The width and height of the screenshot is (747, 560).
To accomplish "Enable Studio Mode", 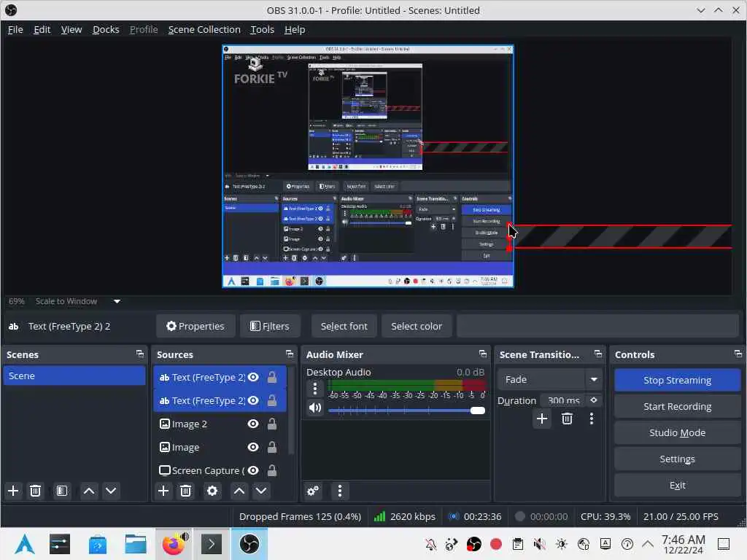I will click(677, 432).
